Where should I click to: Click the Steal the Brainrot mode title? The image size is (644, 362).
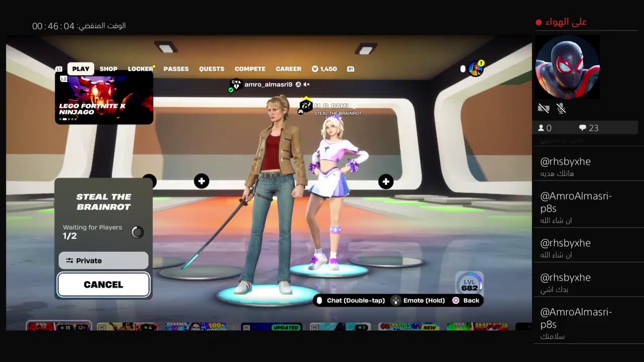[104, 202]
